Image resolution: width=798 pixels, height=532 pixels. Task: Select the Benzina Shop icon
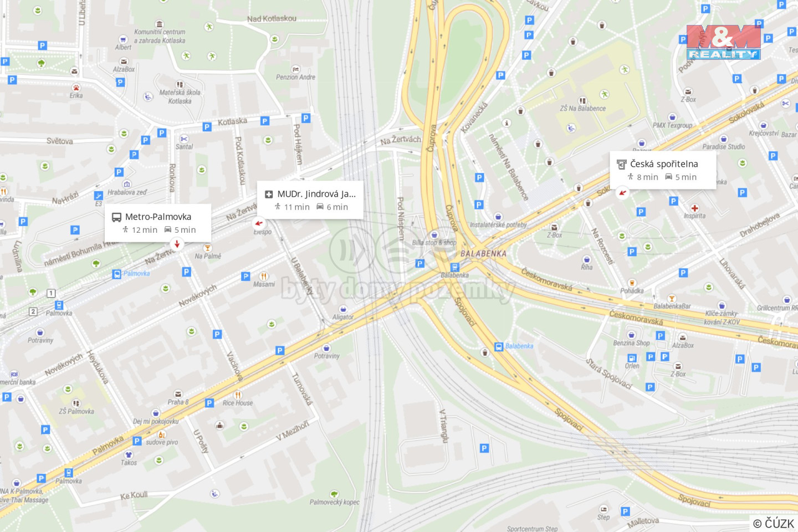pyautogui.click(x=631, y=335)
